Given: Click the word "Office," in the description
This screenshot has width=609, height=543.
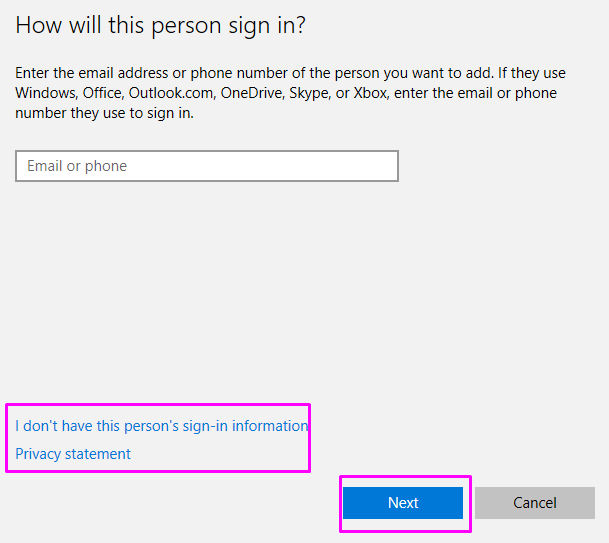Looking at the screenshot, I should pos(102,93).
